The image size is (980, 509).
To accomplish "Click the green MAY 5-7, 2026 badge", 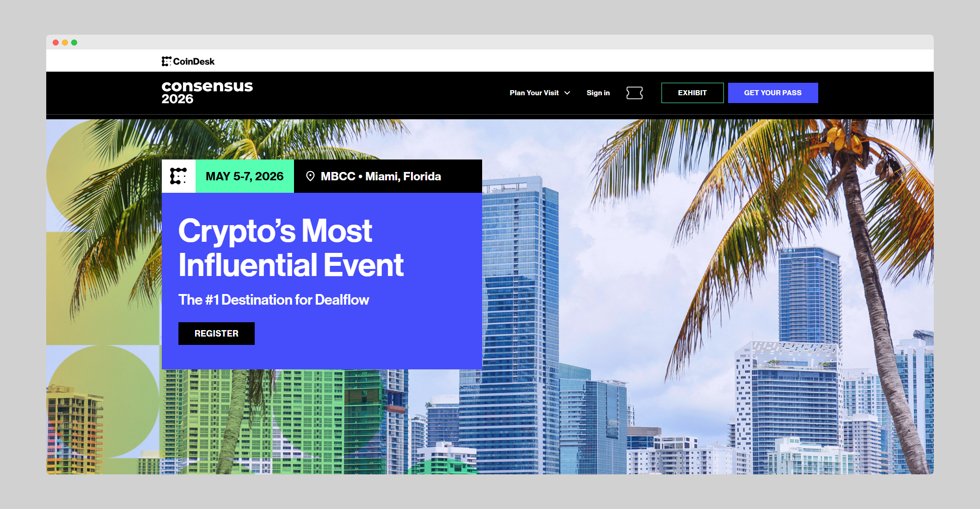I will point(245,176).
